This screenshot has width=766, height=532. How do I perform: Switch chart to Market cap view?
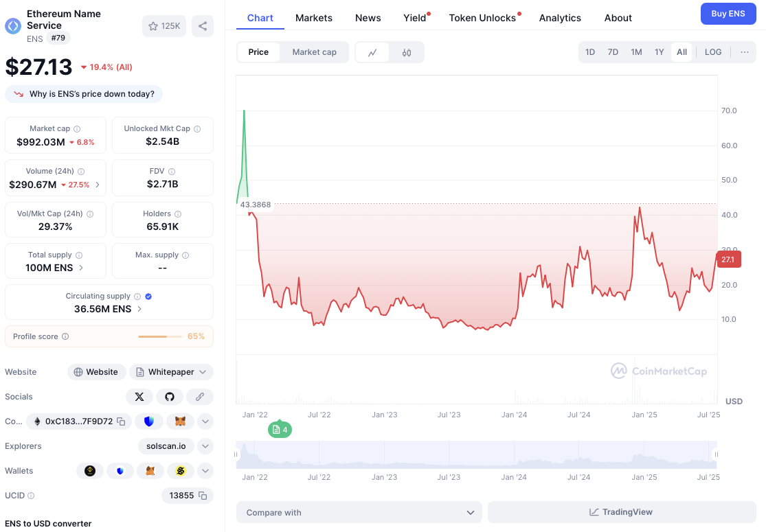tap(314, 52)
